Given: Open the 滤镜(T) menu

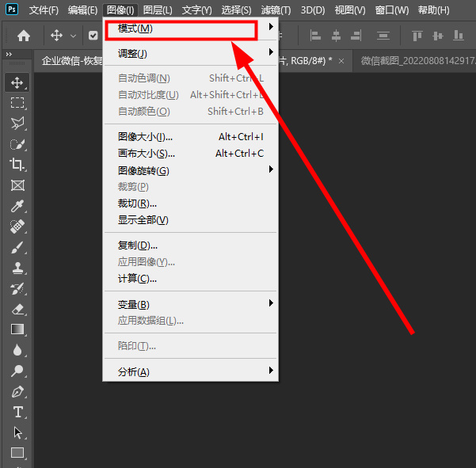Looking at the screenshot, I should [x=276, y=10].
